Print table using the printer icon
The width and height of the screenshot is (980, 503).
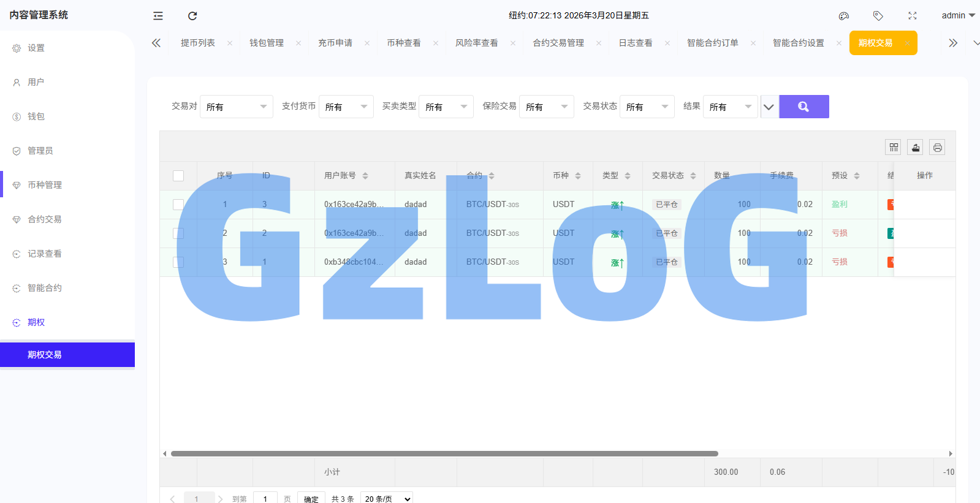coord(937,147)
